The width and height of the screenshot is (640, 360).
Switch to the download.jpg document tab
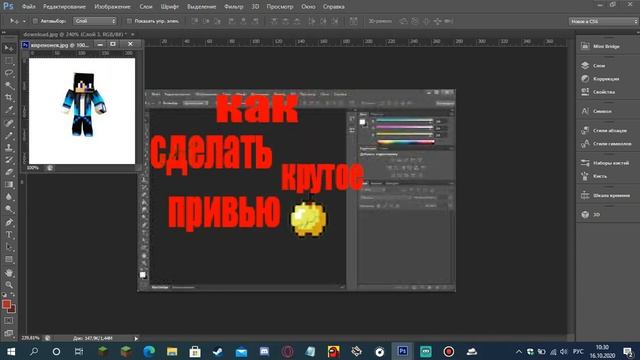coord(76,35)
